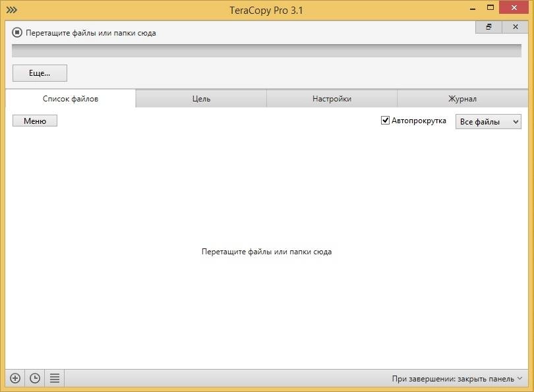Close the TeraCopy Pro window
This screenshot has height=392, width=534.
click(x=514, y=7)
